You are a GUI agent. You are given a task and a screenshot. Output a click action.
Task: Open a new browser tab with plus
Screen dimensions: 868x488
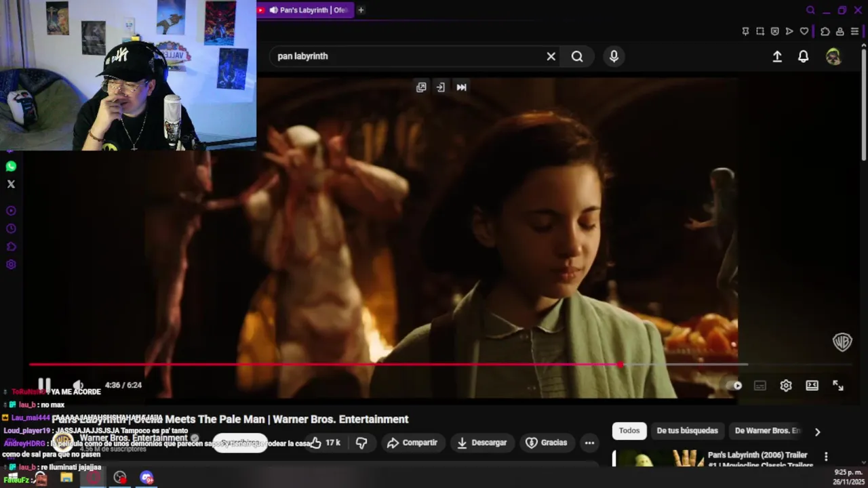pyautogui.click(x=361, y=10)
